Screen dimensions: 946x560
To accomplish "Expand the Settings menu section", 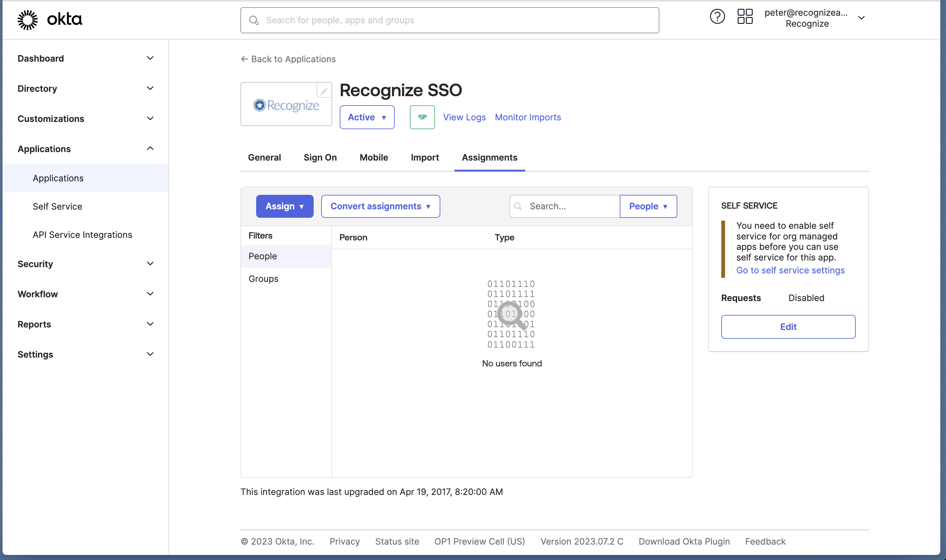I will point(86,354).
